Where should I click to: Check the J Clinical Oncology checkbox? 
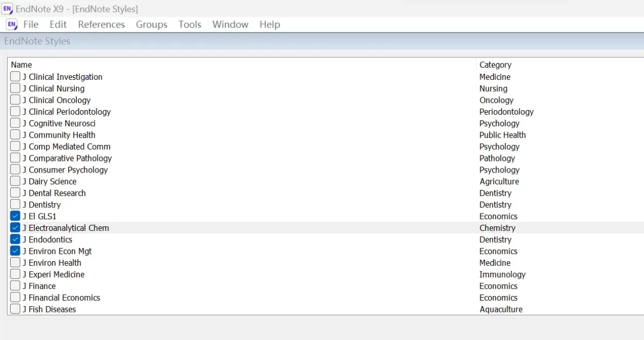15,100
